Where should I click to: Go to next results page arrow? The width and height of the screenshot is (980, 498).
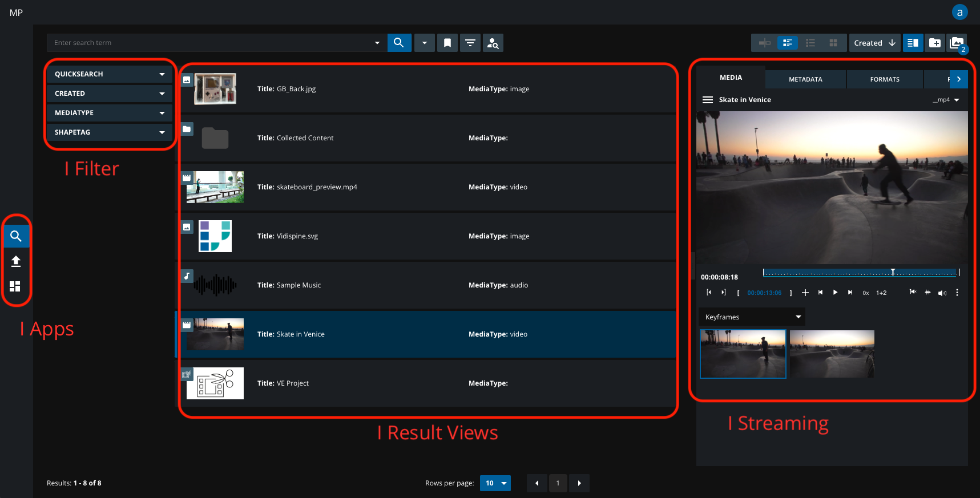[x=579, y=483]
